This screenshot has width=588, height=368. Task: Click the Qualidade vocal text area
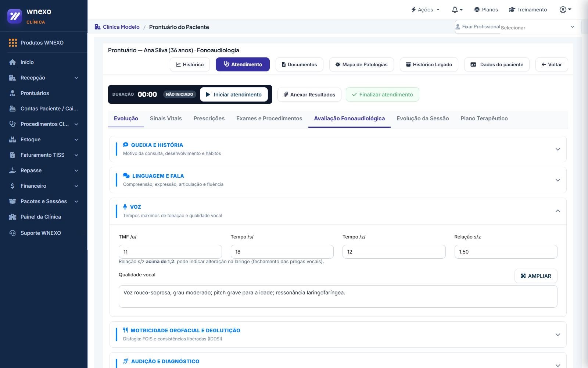338,296
